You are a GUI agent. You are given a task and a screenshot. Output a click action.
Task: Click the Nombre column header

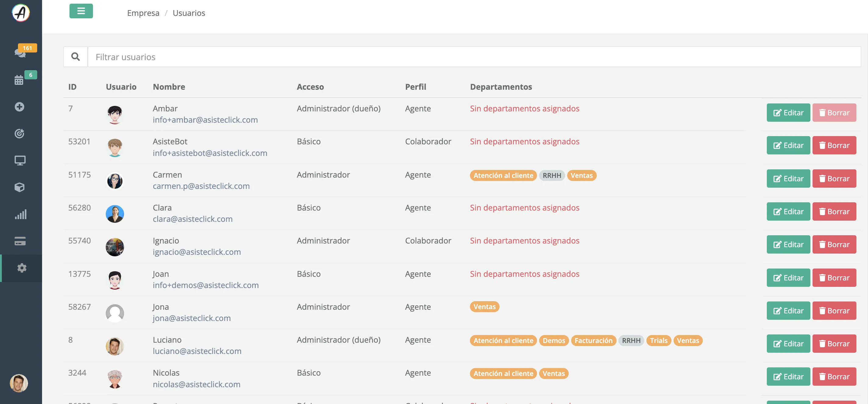coord(169,87)
